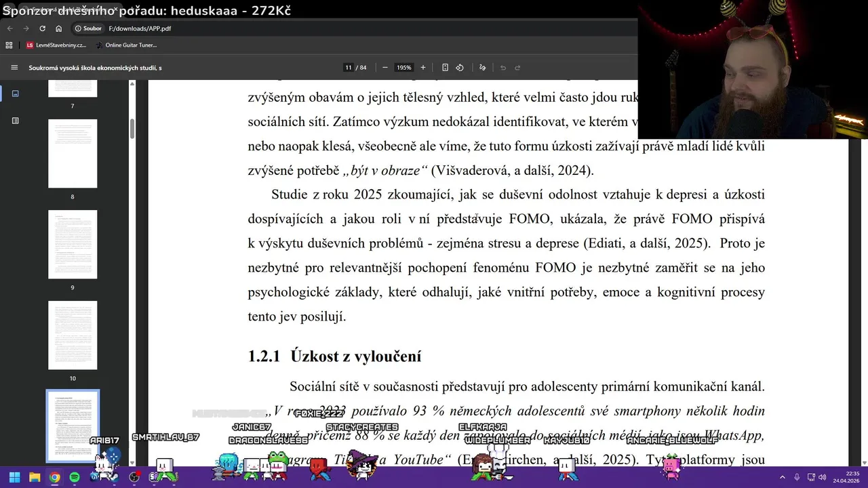Open the LevnéStavebniny.cz bookmark
This screenshot has height=488, width=868.
pos(56,45)
